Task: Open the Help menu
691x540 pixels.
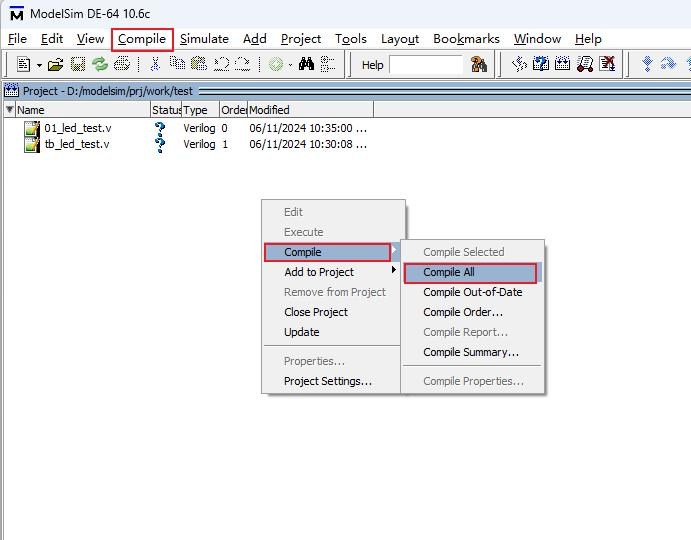Action: point(588,39)
